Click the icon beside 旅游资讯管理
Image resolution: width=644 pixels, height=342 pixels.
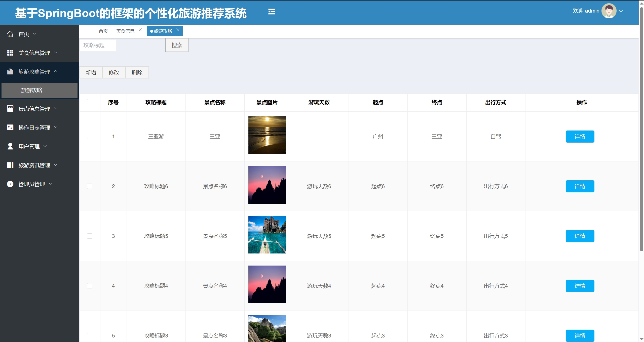pyautogui.click(x=10, y=165)
